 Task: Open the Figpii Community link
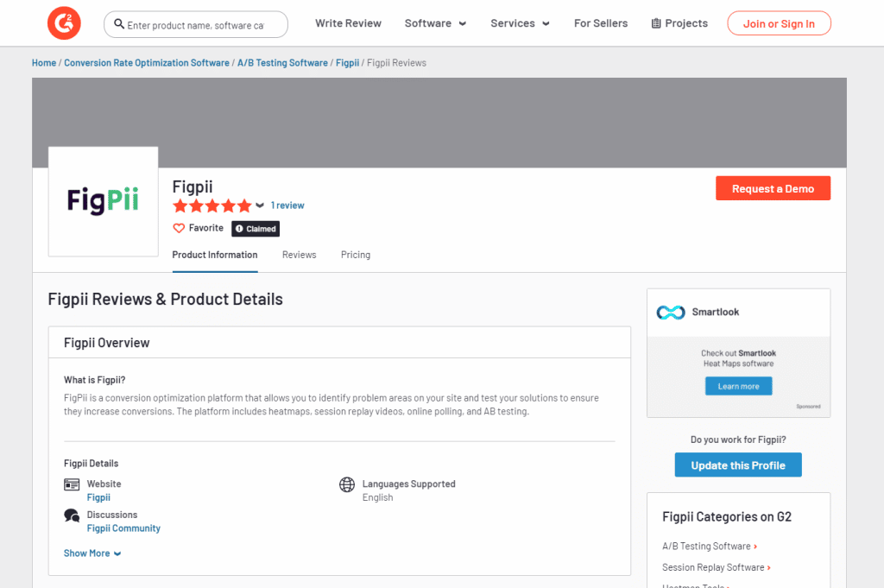pos(123,528)
